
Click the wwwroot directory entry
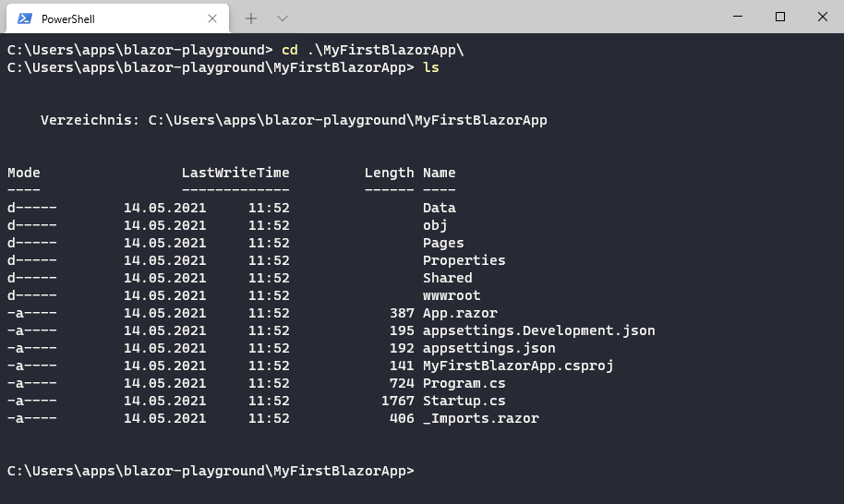tap(452, 295)
